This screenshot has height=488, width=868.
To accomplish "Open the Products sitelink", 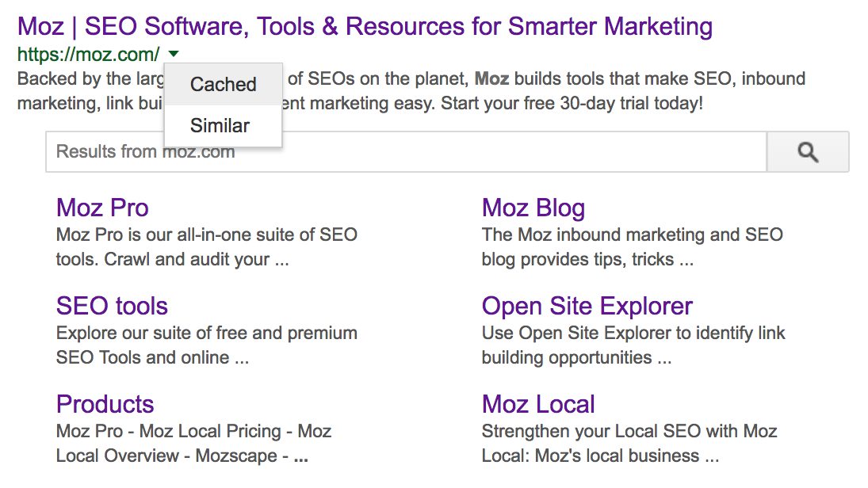I will [x=105, y=404].
